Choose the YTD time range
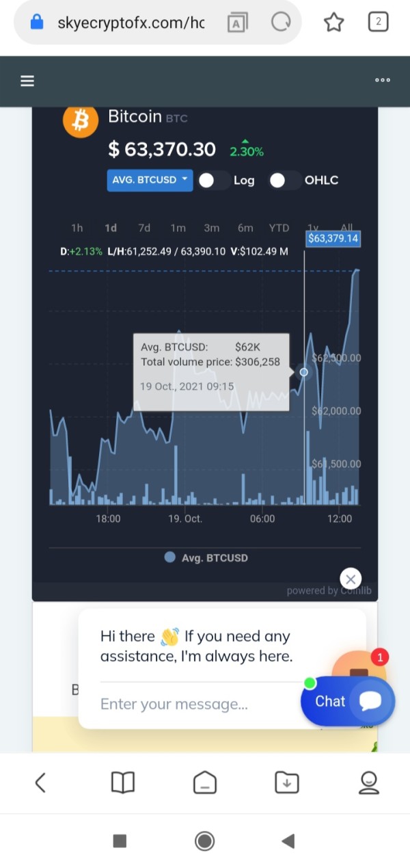410x868 pixels. [279, 228]
